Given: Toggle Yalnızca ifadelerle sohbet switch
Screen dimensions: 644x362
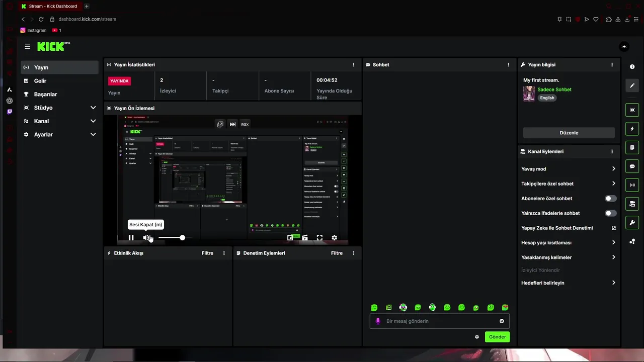Looking at the screenshot, I should click(610, 213).
